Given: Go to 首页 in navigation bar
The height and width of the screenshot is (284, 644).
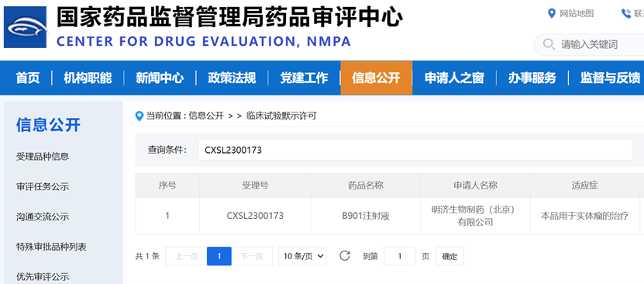Looking at the screenshot, I should point(28,78).
